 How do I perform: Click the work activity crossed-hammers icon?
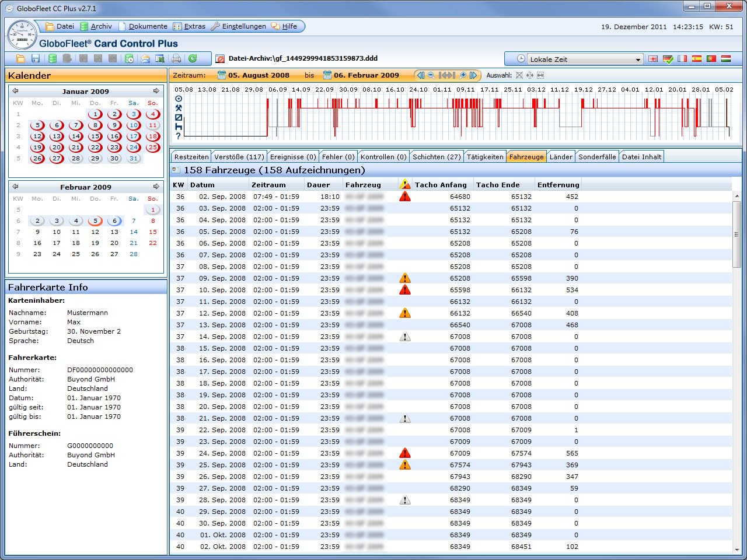click(x=179, y=108)
